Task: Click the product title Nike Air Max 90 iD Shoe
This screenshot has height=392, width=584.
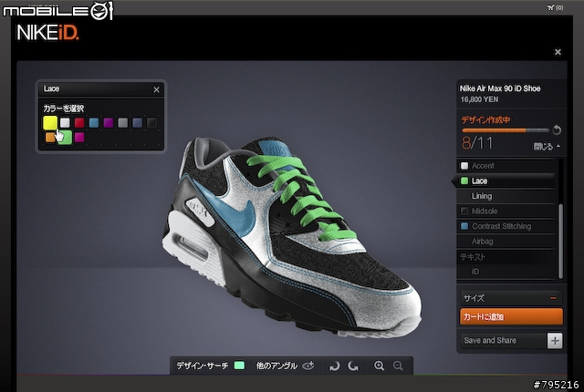Action: click(x=500, y=88)
